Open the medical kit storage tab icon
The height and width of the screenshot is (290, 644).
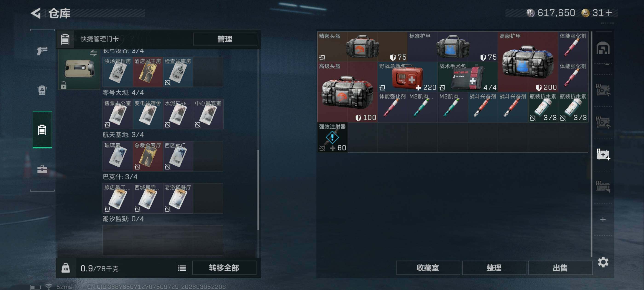click(x=603, y=155)
